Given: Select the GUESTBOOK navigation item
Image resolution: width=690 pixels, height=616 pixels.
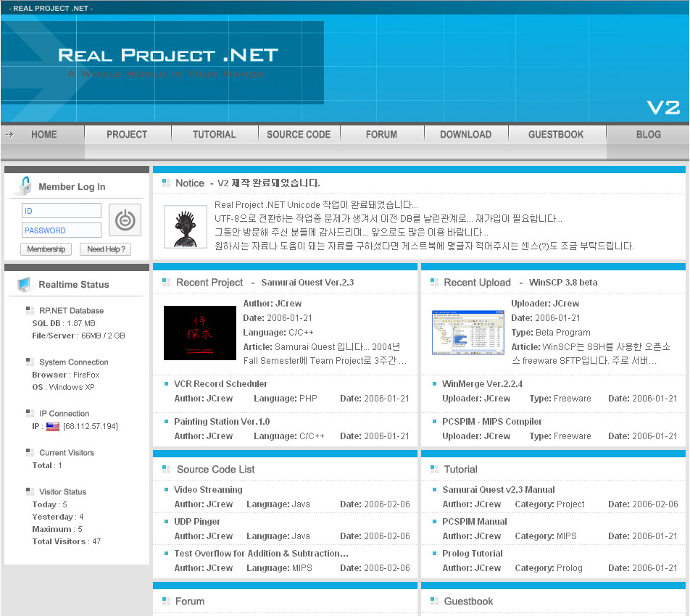Looking at the screenshot, I should point(556,134).
